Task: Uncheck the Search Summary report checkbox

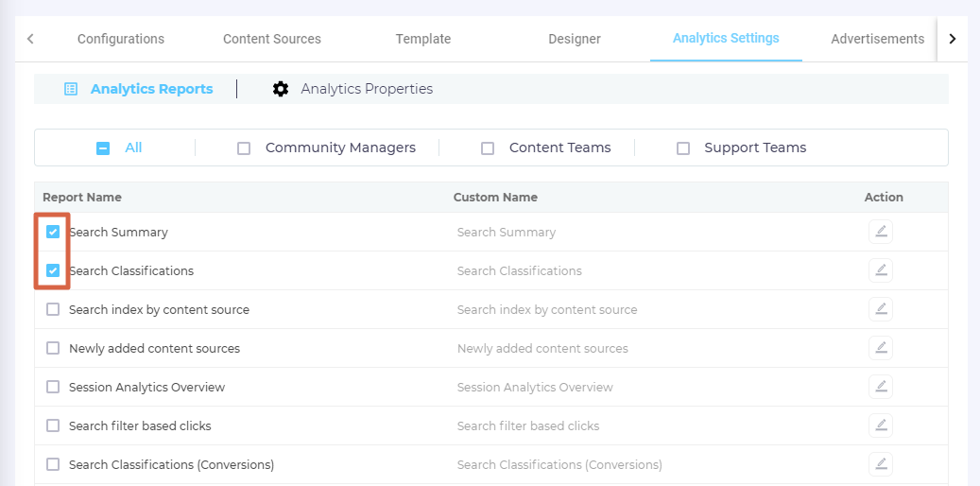Action: coord(53,232)
